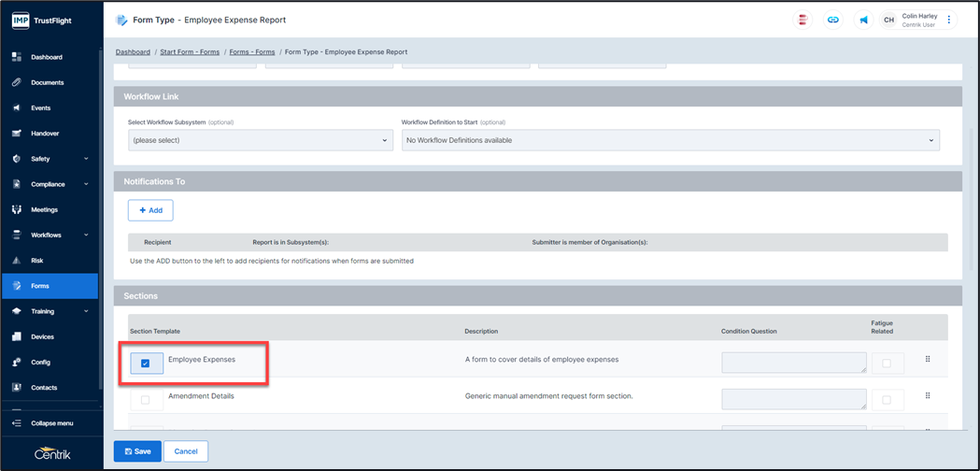Click Condition Question field for Amendment Details
Viewport: 980px width, 471px height.
[x=794, y=400]
